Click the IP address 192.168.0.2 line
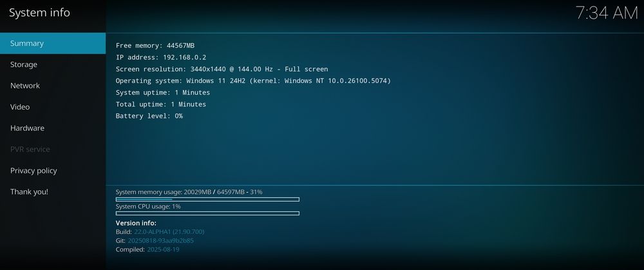The image size is (644, 270). click(160, 57)
